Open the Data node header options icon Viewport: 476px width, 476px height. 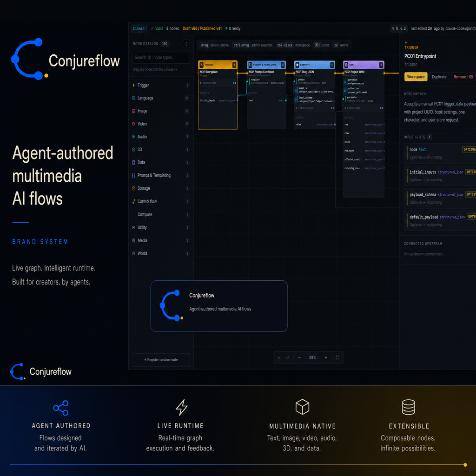(381, 65)
